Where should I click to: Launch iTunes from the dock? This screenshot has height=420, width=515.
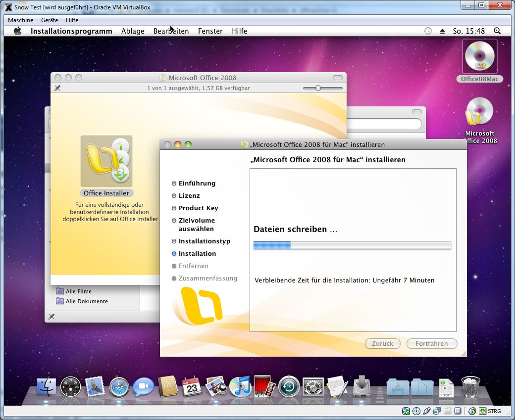[240, 386]
